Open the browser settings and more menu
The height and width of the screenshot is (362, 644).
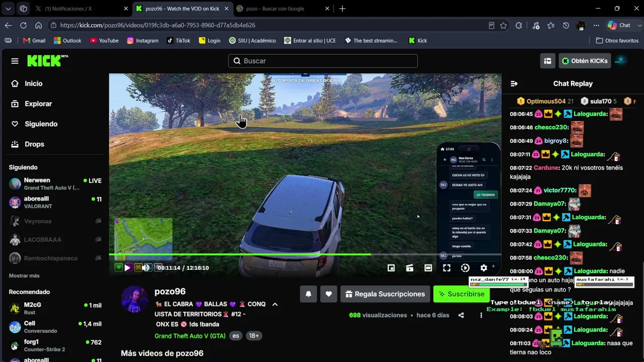(596, 25)
